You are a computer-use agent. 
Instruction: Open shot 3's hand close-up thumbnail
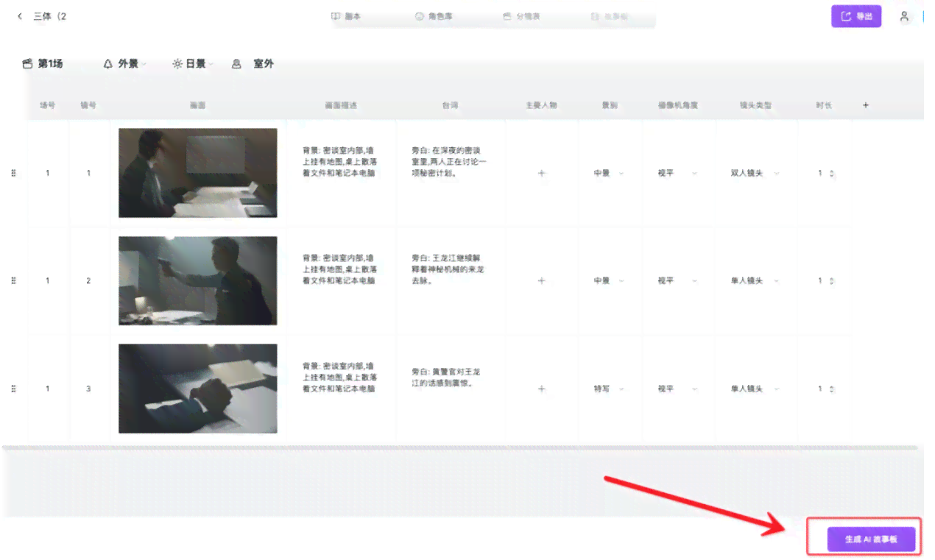pos(198,389)
